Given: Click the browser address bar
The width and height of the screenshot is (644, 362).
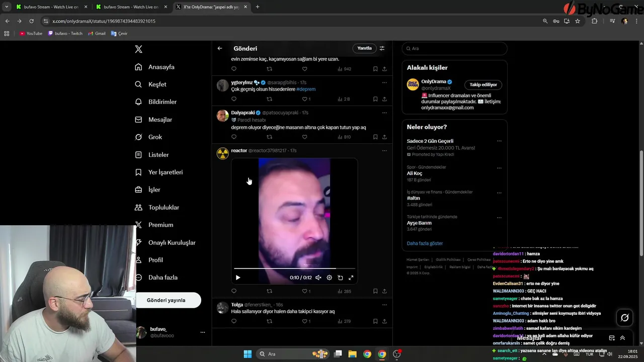Looking at the screenshot, I should point(292,21).
